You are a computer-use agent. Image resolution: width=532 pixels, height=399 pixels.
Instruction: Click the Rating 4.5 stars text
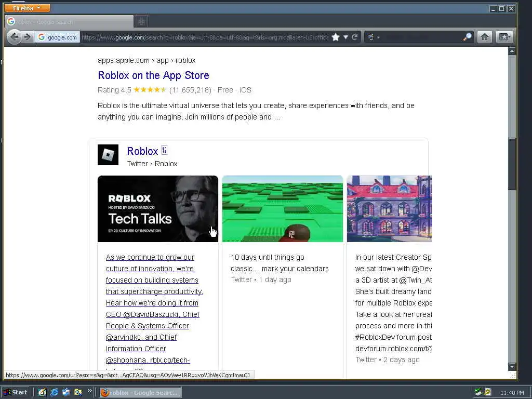131,90
